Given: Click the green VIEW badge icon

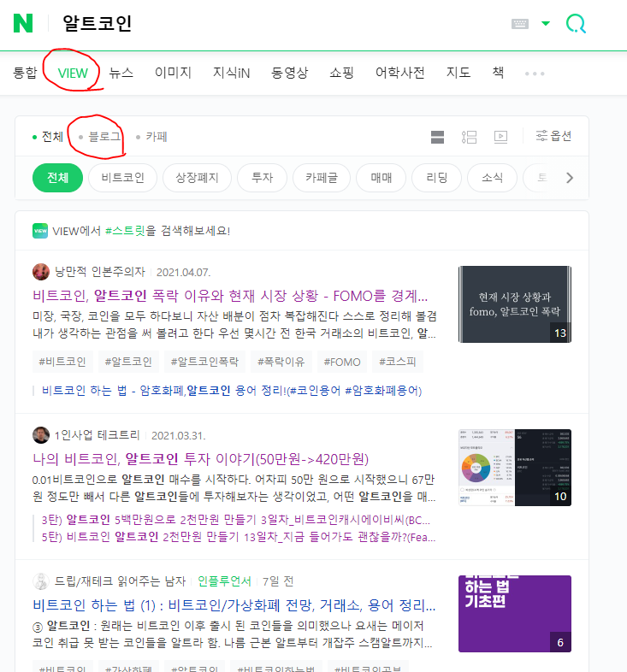Looking at the screenshot, I should [x=40, y=231].
